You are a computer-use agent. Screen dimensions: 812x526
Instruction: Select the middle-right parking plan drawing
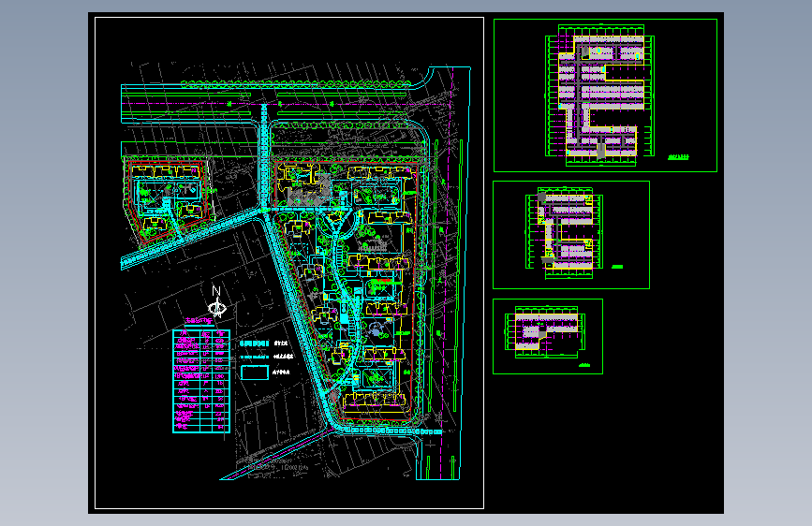coord(565,233)
